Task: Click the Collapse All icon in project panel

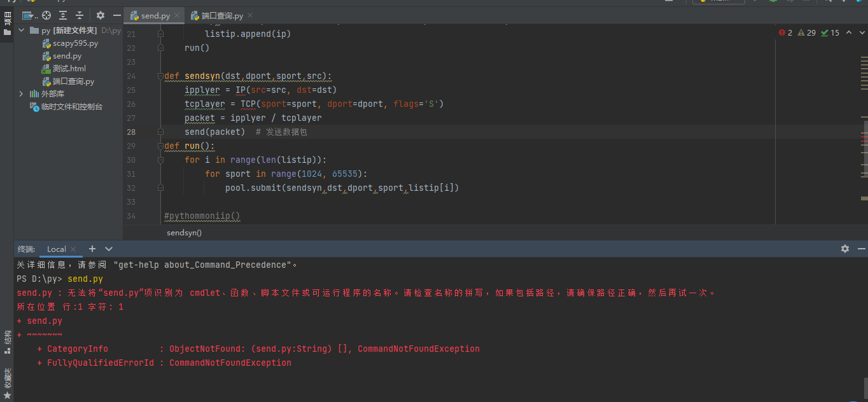Action: (79, 15)
